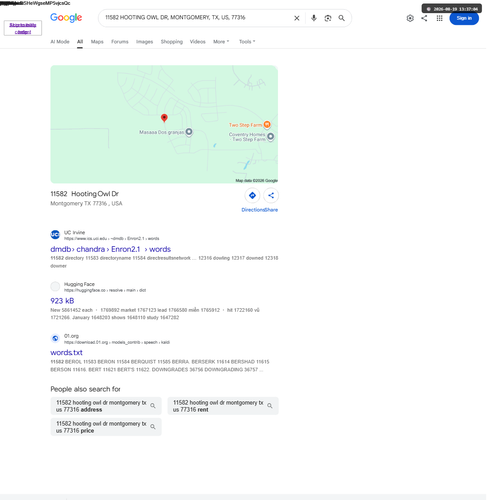This screenshot has height=500, width=492.
Task: Open quick settings gear icon
Action: point(410,18)
